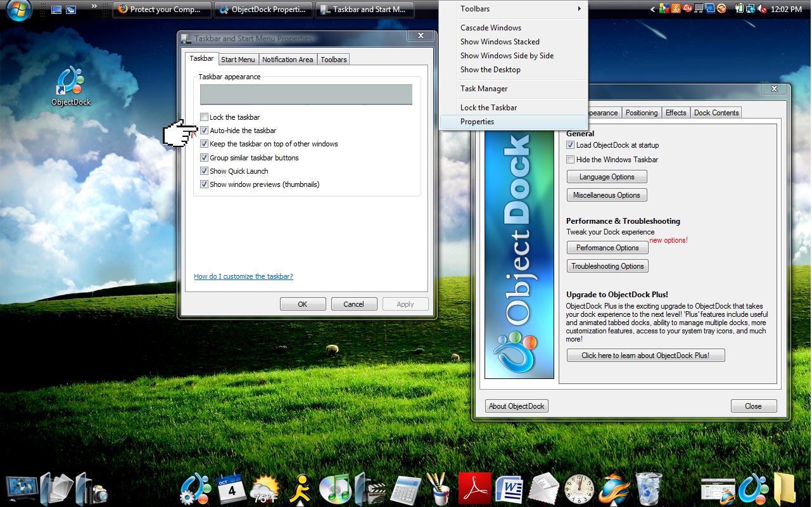The width and height of the screenshot is (812, 507).
Task: Open the music CD icon in dock
Action: tap(335, 489)
